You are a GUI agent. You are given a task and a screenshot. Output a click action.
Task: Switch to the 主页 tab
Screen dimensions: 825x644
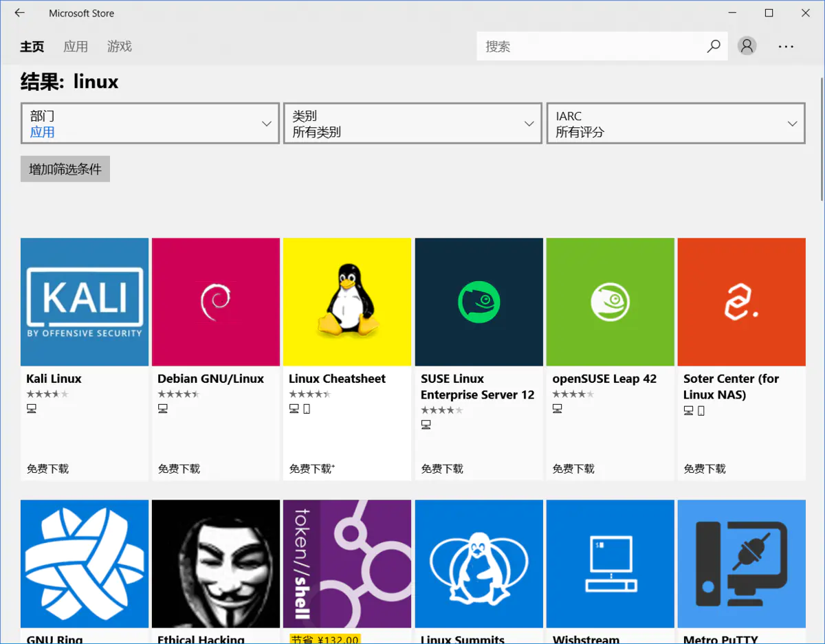[x=32, y=47]
